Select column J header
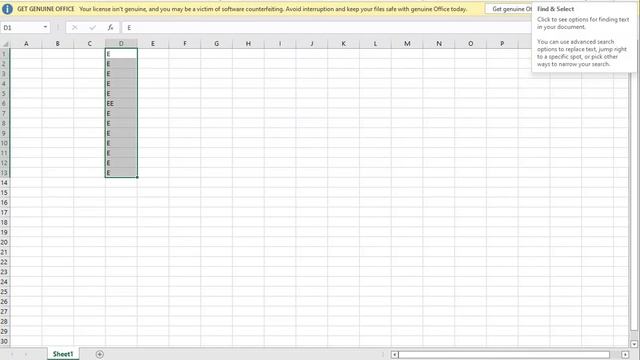 coord(311,44)
